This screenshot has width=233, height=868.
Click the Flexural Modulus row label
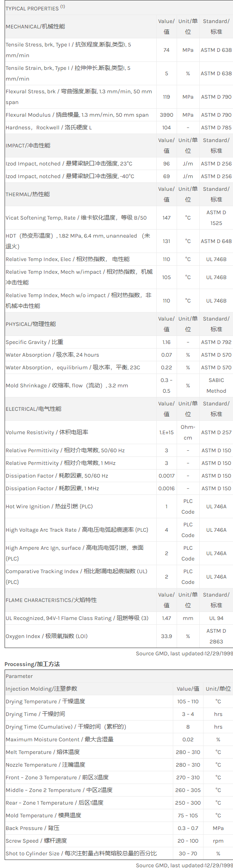77,115
